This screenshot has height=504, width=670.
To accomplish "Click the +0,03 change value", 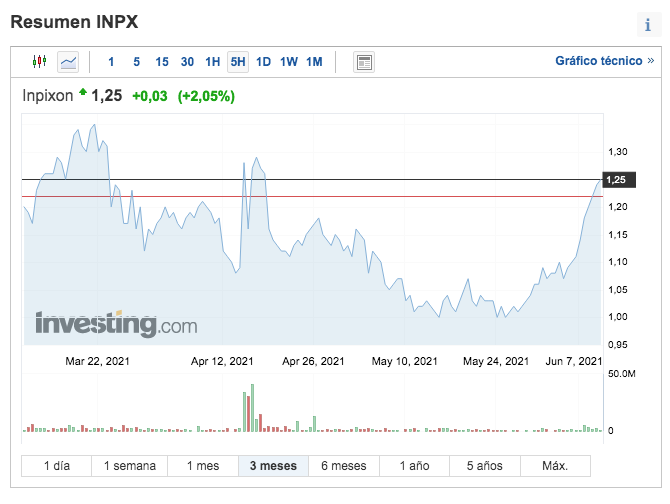I will (x=150, y=96).
